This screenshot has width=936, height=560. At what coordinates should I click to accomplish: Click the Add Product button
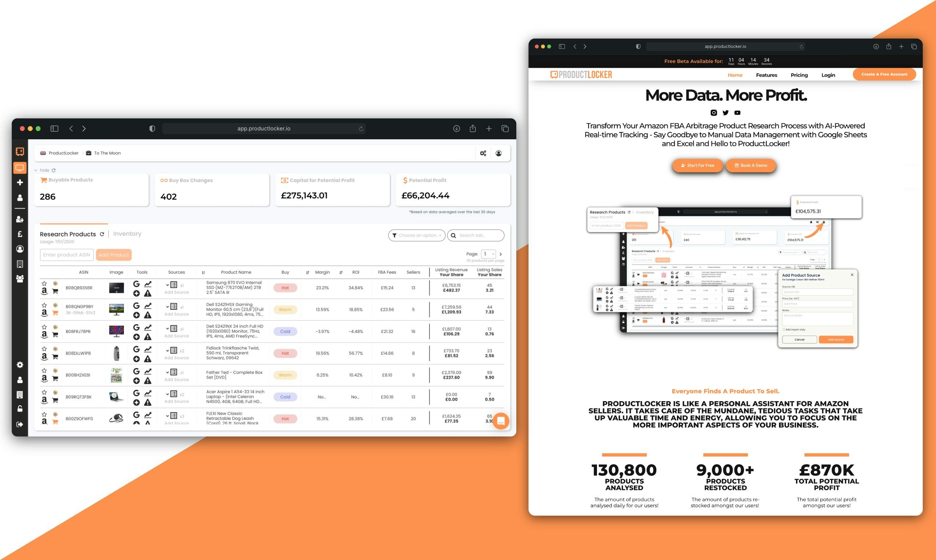click(113, 255)
